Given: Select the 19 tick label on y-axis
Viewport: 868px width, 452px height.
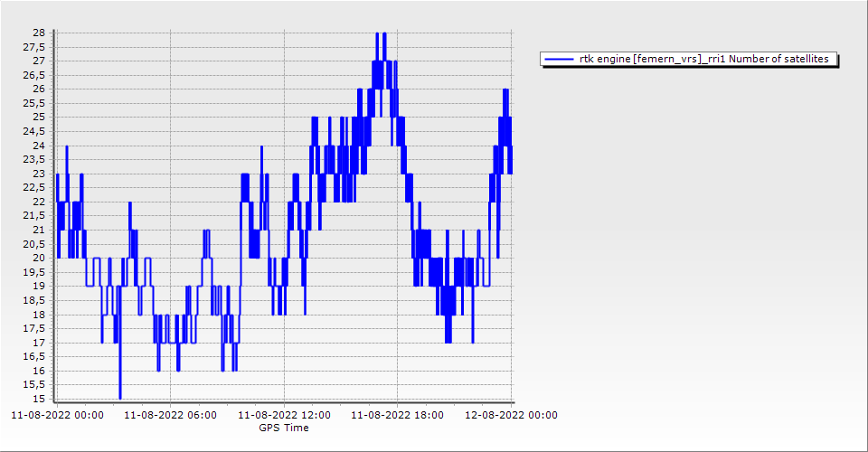Looking at the screenshot, I should [x=39, y=287].
